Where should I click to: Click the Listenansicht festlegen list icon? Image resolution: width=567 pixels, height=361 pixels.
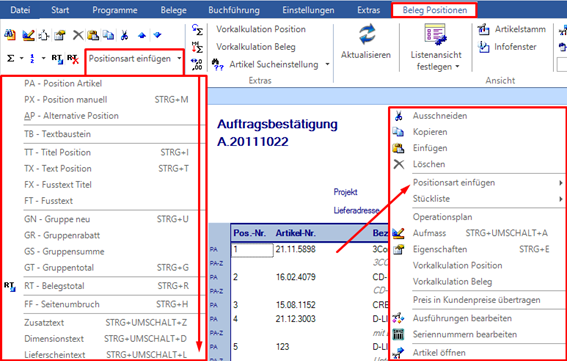click(435, 35)
